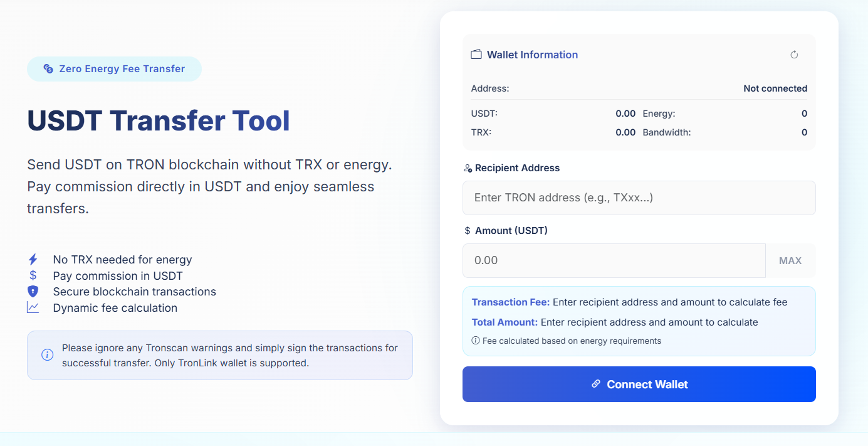Click the USDT Transfer Tool heading
This screenshot has height=446, width=868.
coord(159,121)
